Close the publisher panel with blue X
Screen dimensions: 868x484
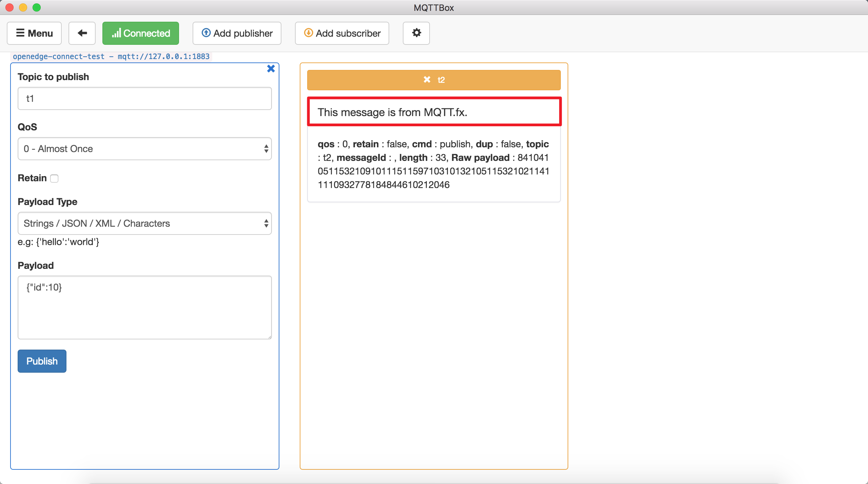271,69
